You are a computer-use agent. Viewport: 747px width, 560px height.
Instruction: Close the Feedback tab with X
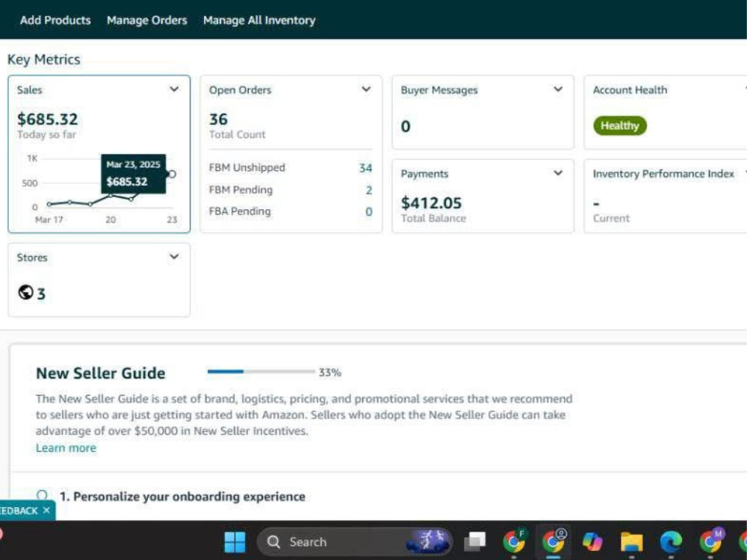[x=46, y=511]
